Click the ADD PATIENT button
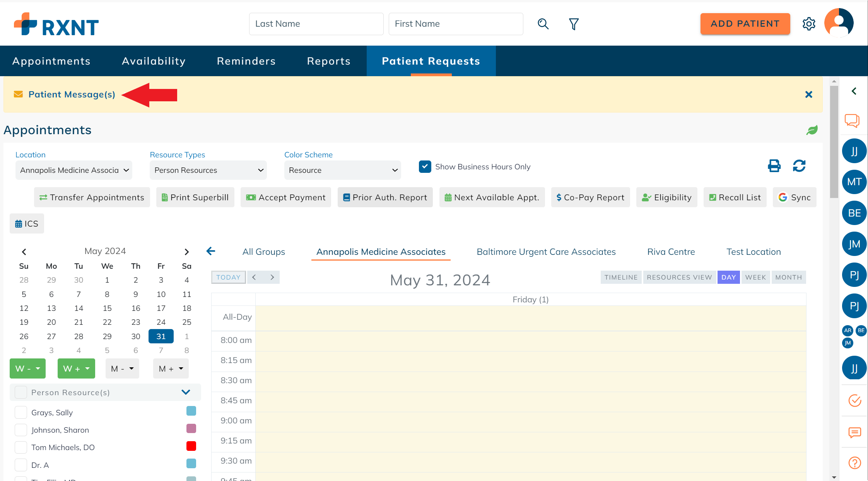 point(745,24)
